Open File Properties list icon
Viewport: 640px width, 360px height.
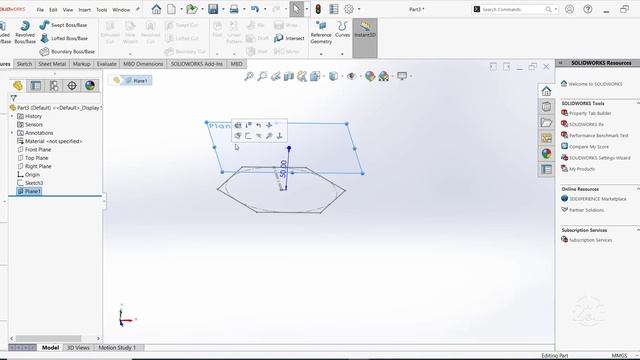334,9
